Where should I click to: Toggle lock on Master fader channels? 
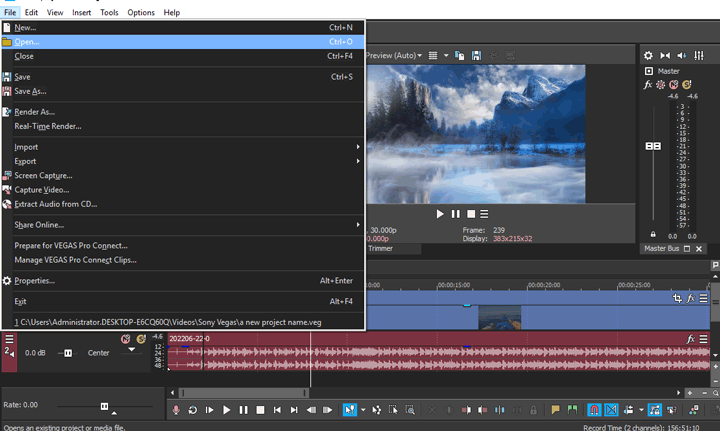[x=653, y=234]
